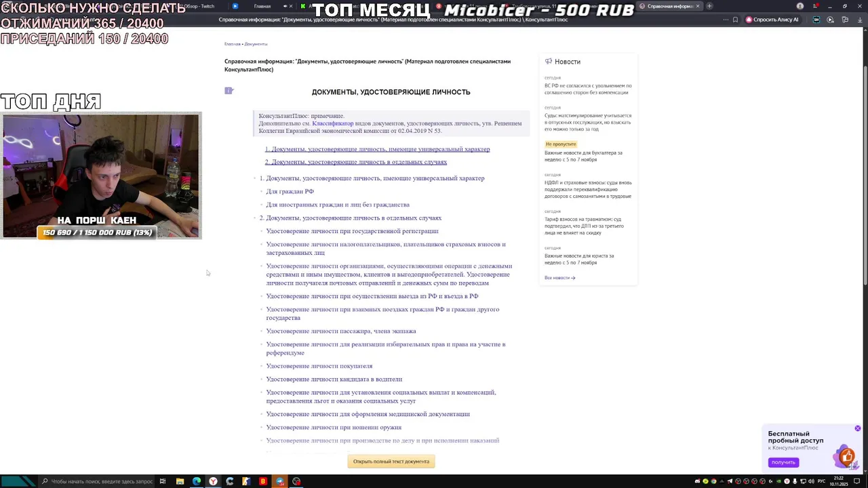The width and height of the screenshot is (868, 488).
Task: Click the Chrome tray icon
Action: [x=713, y=481]
